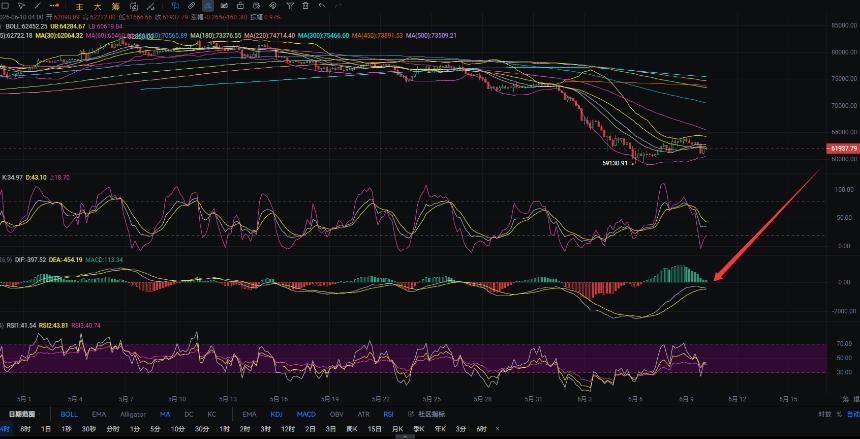Switch to the 6时 timeframe
Screen dimensions: 860x439
(x=482, y=429)
